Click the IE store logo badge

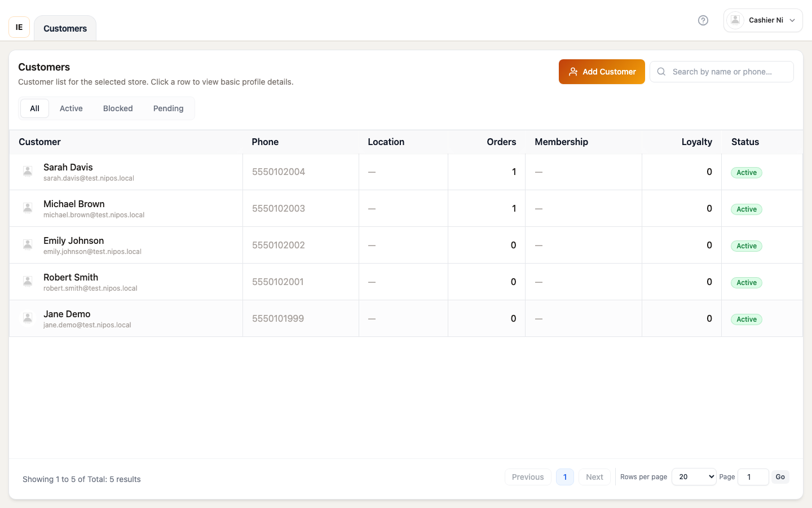pyautogui.click(x=19, y=27)
